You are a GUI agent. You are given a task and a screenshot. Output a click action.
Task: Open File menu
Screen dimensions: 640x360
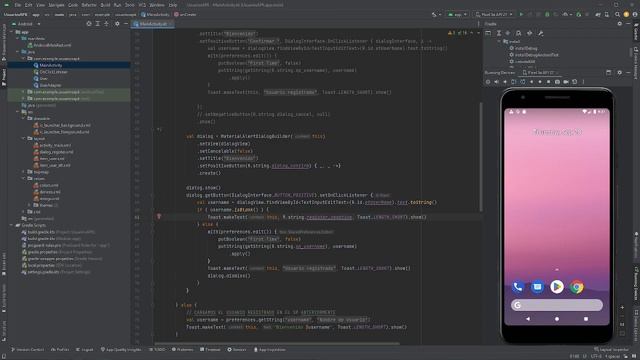18,5
